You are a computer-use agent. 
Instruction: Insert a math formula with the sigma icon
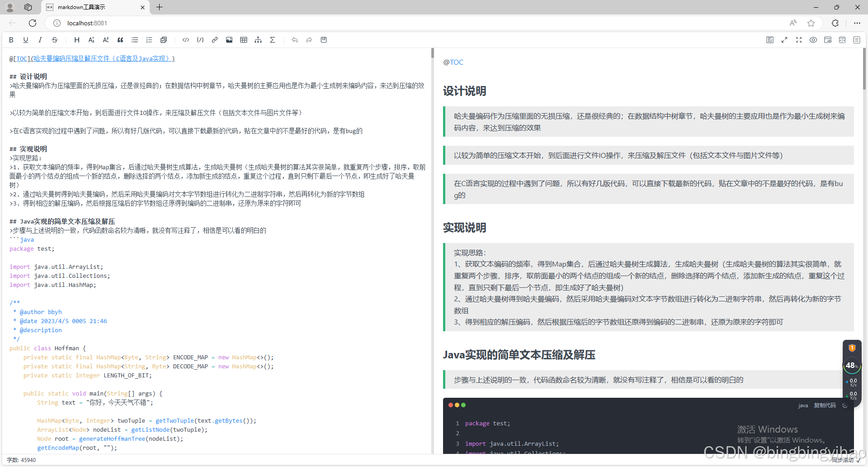[273, 40]
